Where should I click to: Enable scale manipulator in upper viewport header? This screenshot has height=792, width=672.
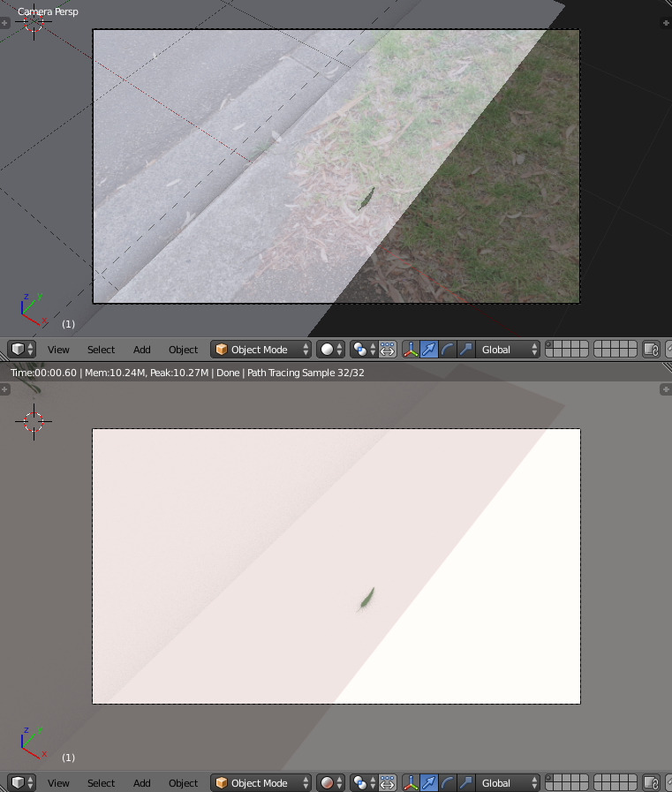coord(466,350)
